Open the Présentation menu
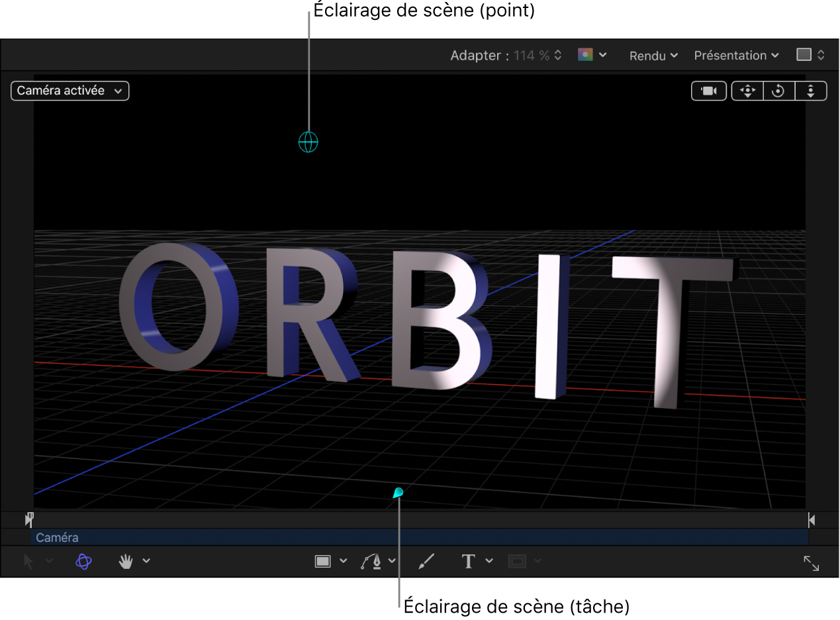The image size is (840, 620). click(x=735, y=56)
